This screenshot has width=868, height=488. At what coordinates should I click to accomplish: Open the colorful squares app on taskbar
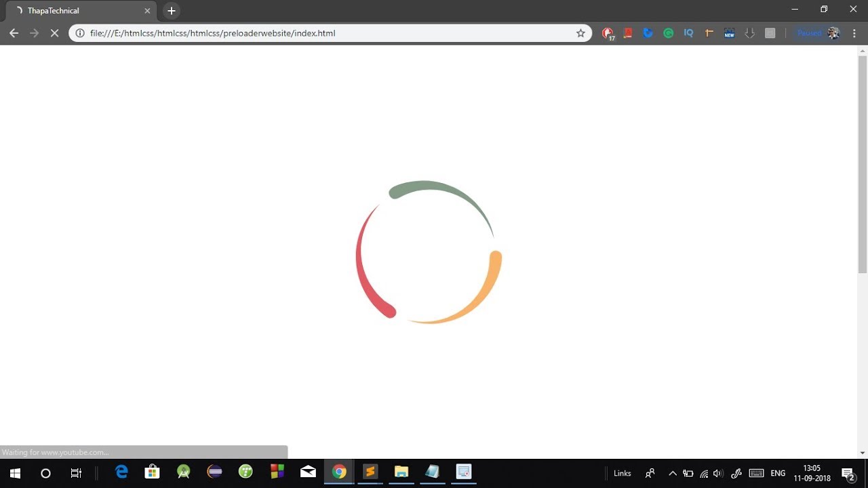(x=277, y=472)
